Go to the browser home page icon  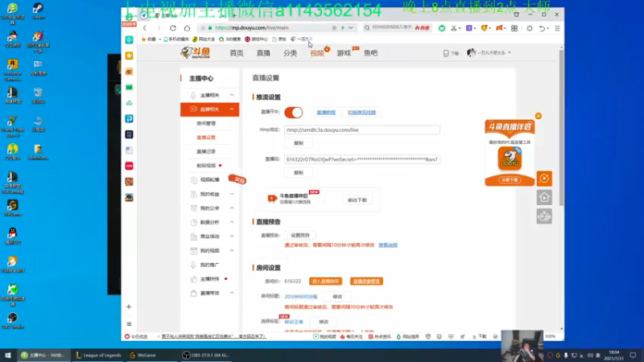click(188, 28)
